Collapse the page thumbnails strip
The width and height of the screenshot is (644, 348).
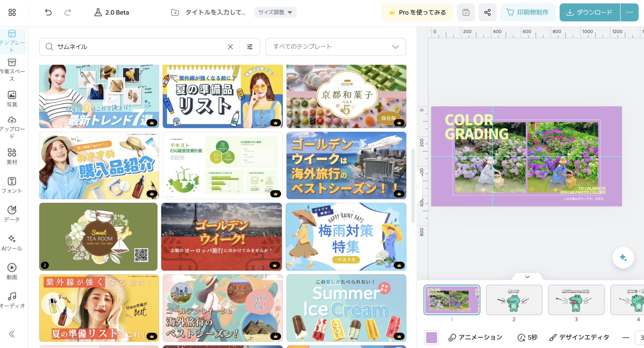(x=527, y=277)
